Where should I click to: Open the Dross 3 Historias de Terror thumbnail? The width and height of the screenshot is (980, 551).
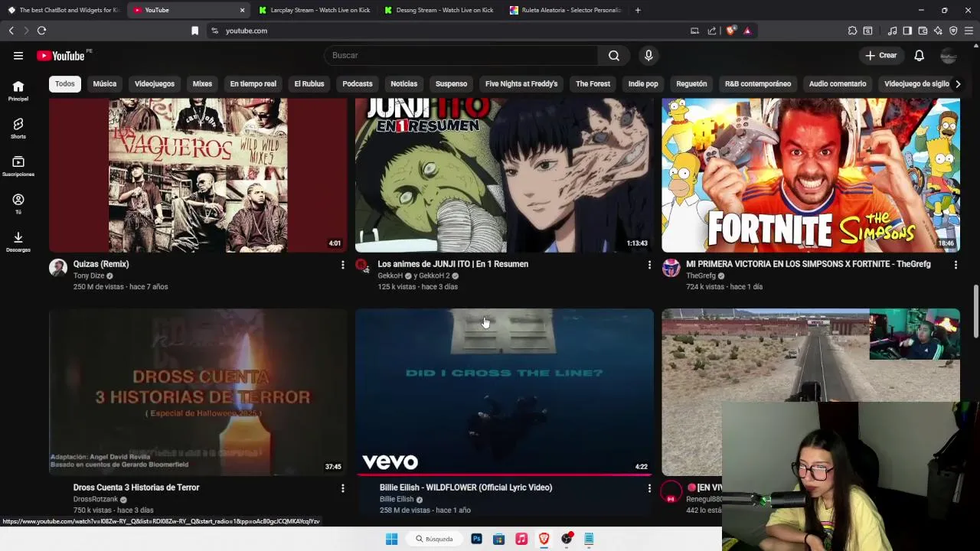[198, 392]
